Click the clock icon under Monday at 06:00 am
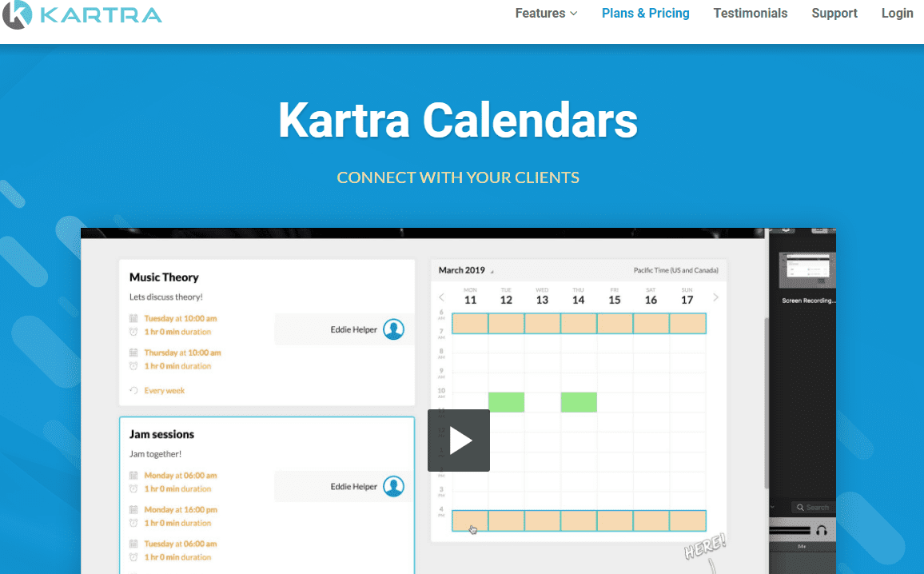Screen dimensions: 924x574 click(133, 488)
